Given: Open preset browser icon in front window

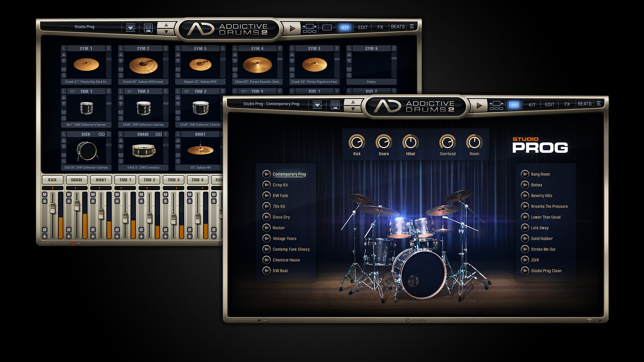Looking at the screenshot, I should click(x=317, y=105).
